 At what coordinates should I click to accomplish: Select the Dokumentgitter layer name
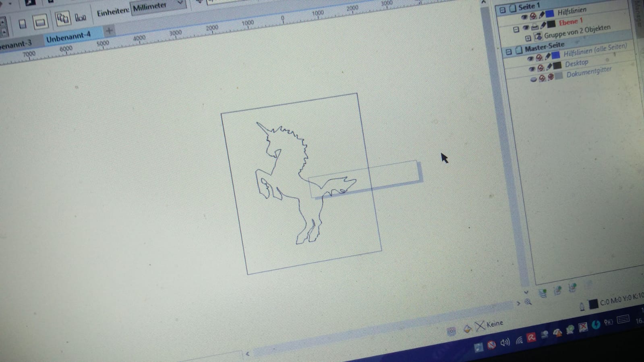point(589,72)
